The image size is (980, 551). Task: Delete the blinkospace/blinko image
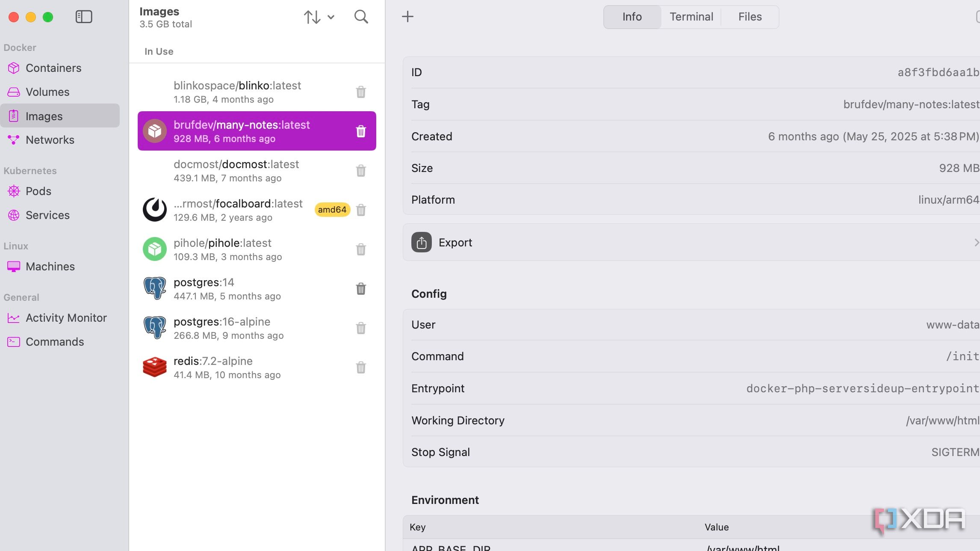pyautogui.click(x=361, y=92)
